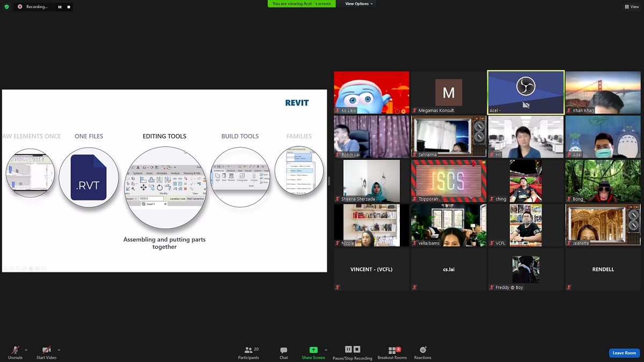Click Freddy @ Boy's profile picture
Image resolution: width=644 pixels, height=362 pixels.
coord(526,269)
